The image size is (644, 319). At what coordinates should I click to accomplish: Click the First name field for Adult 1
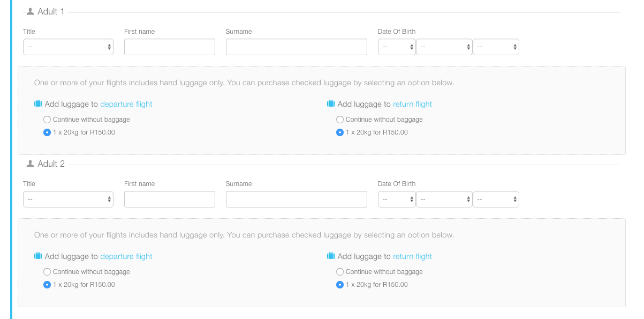[x=169, y=47]
